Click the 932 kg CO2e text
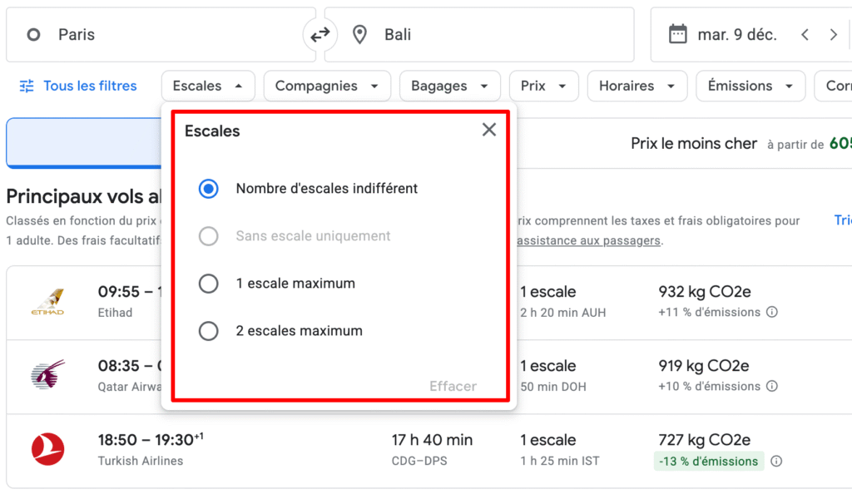The height and width of the screenshot is (504, 852). click(x=704, y=292)
